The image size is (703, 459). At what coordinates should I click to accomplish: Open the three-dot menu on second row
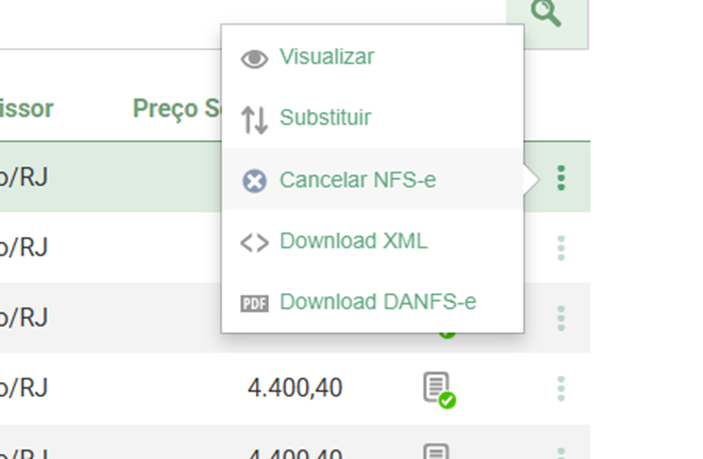(x=561, y=248)
